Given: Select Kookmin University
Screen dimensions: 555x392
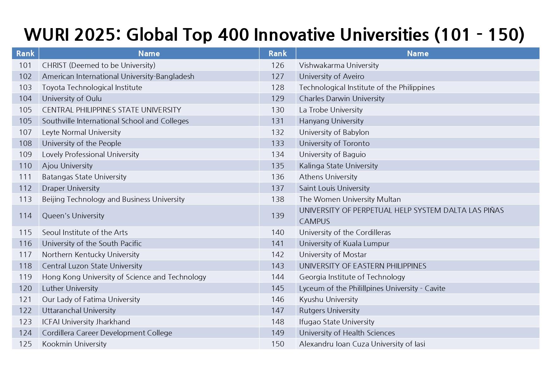Looking at the screenshot, I should [74, 344].
